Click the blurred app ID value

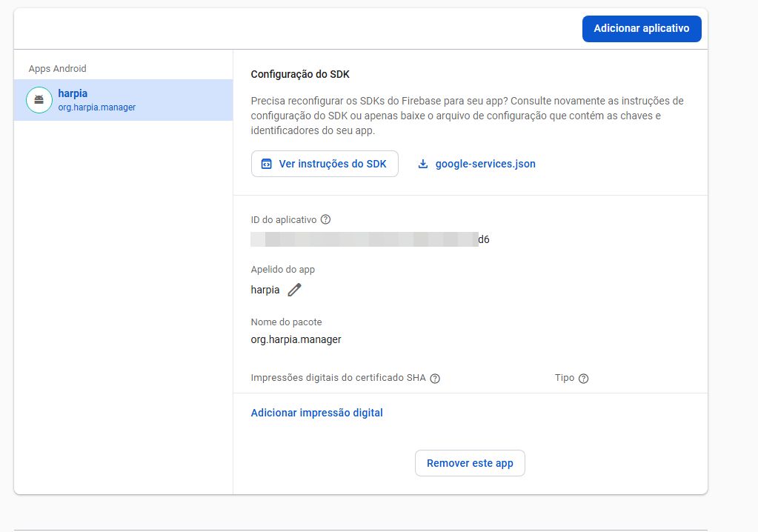click(365, 239)
